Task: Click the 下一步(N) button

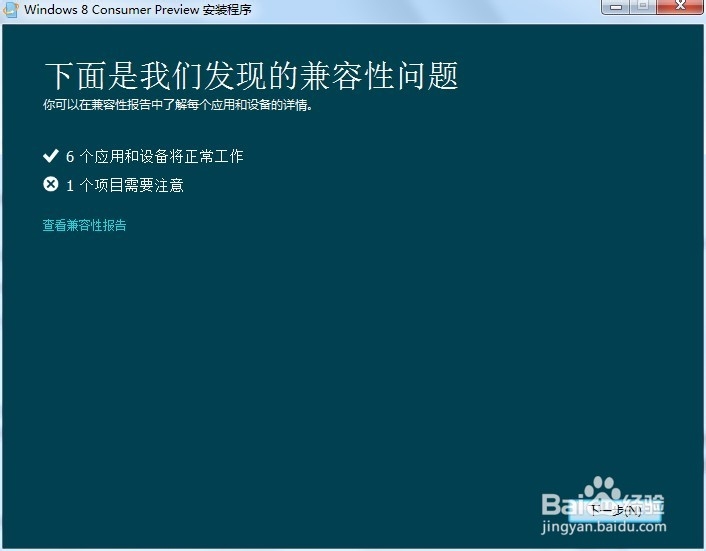Action: tap(615, 510)
